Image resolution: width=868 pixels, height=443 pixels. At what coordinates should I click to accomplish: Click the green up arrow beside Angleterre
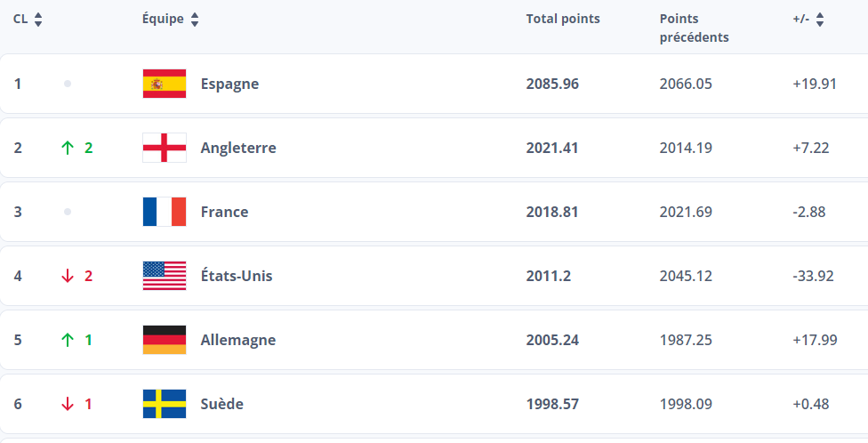coord(68,148)
